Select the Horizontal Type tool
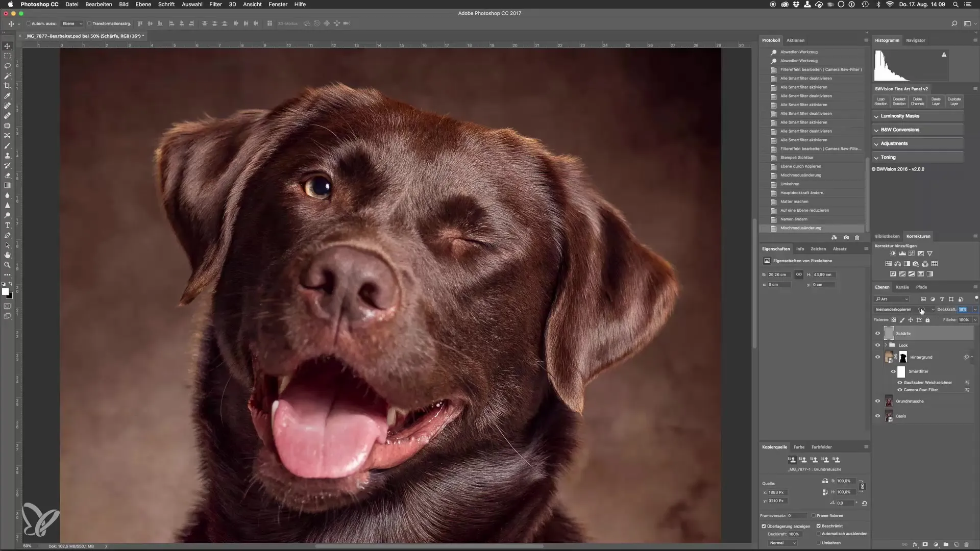Image resolution: width=980 pixels, height=551 pixels. 7,225
